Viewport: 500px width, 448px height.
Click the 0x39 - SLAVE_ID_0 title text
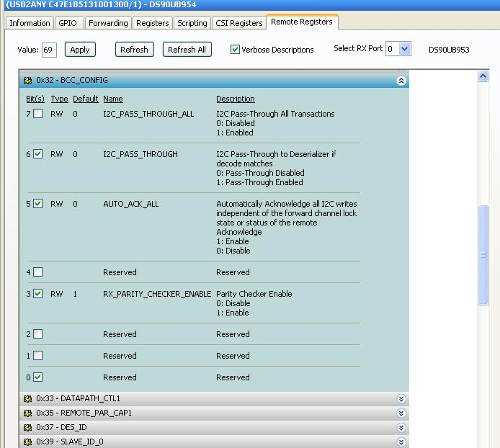coord(69,442)
